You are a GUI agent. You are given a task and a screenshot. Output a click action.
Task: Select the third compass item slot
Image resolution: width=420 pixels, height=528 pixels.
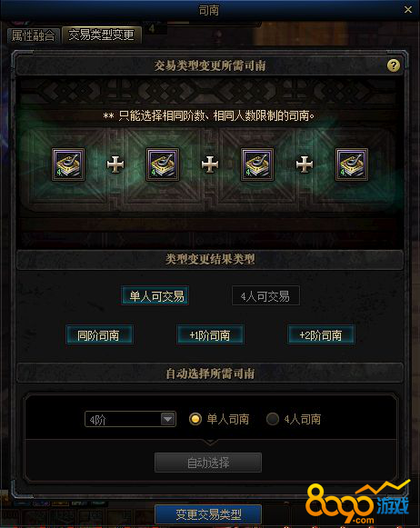point(257,164)
